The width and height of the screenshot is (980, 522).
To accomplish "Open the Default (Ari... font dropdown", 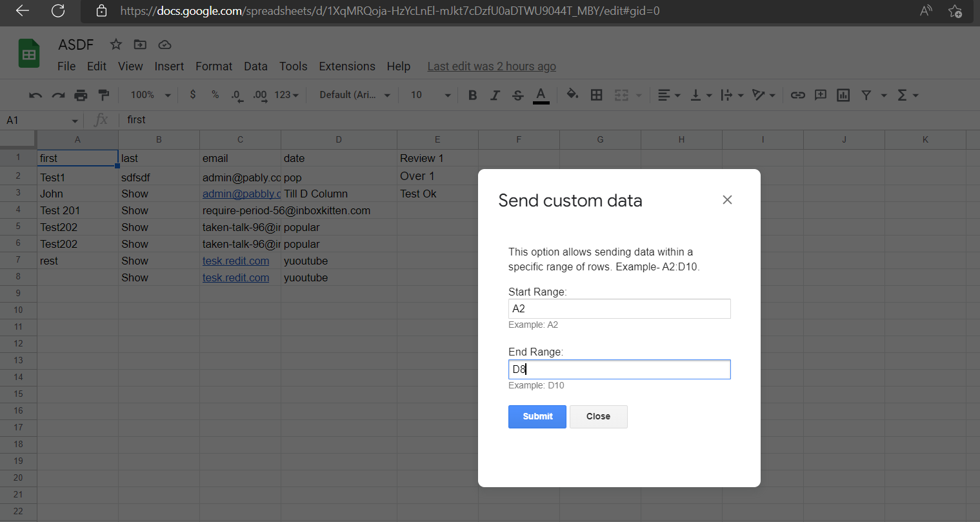I will 355,95.
